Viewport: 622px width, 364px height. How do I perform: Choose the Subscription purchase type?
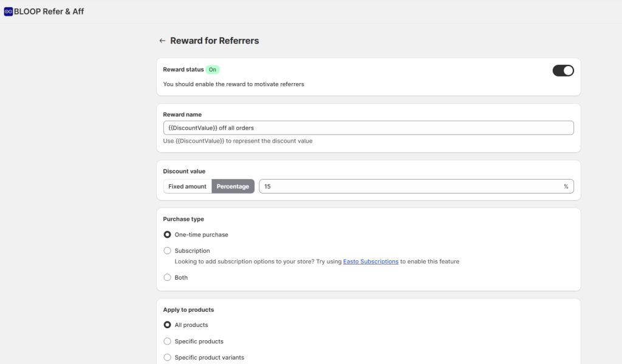pyautogui.click(x=168, y=251)
